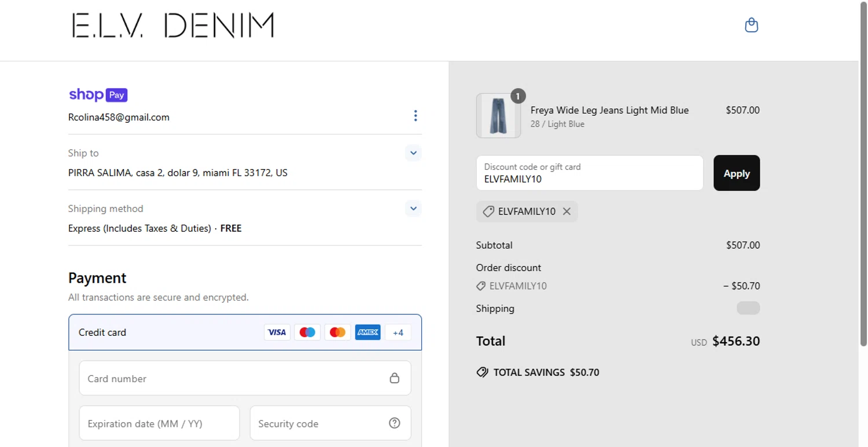
Task: Focus the Security code field
Action: (330, 423)
